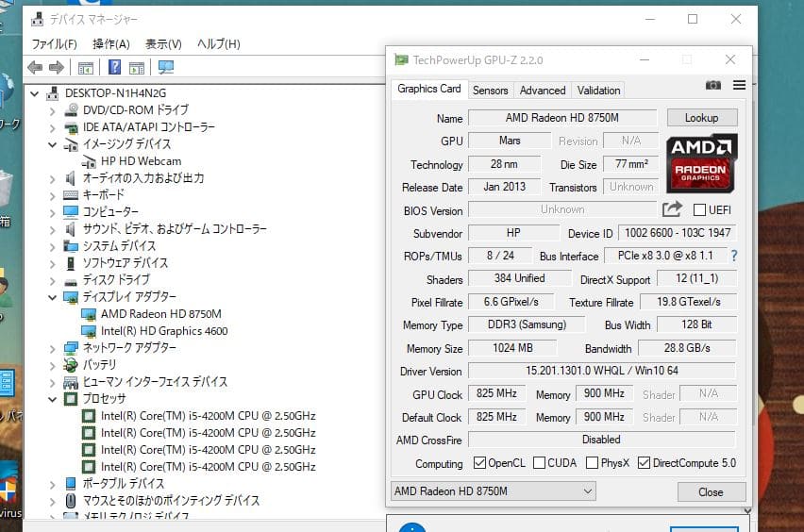Viewport: 804px width, 532px height.
Task: Click the Name field AMD Radeon HD 8750M
Action: pyautogui.click(x=562, y=118)
